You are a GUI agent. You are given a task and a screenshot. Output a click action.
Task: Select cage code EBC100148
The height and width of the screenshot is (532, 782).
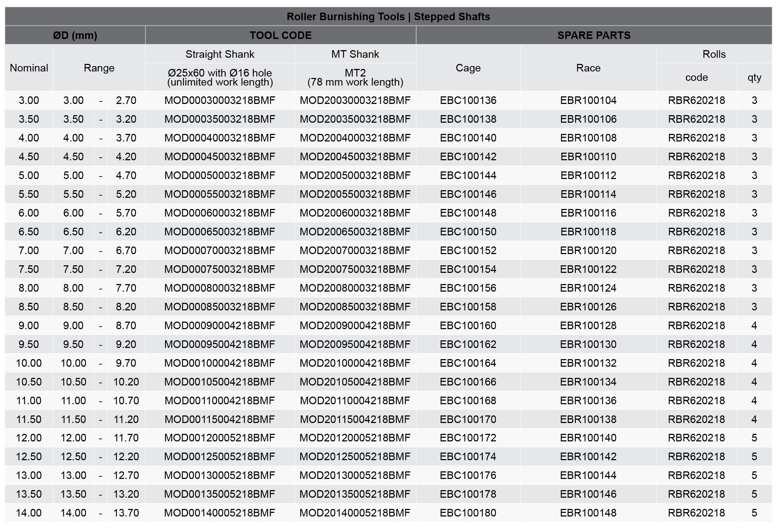click(x=468, y=213)
